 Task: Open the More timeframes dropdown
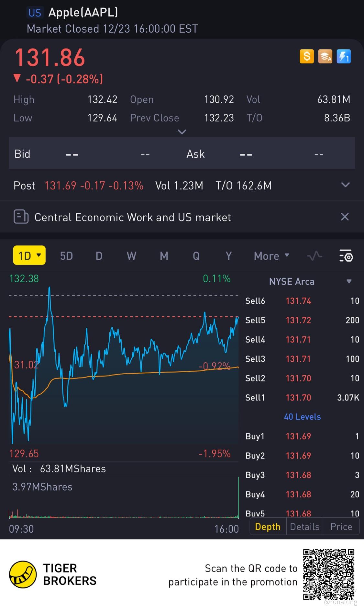[x=271, y=256]
